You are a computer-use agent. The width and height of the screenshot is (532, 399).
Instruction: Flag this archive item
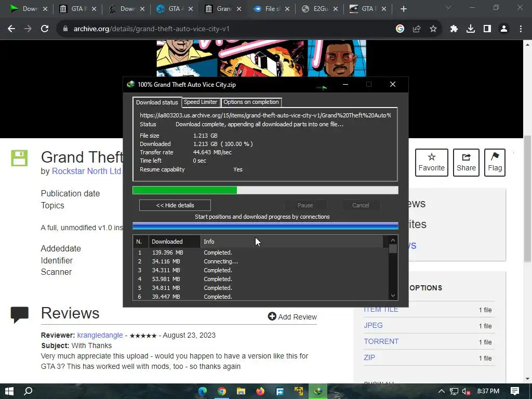[495, 163]
